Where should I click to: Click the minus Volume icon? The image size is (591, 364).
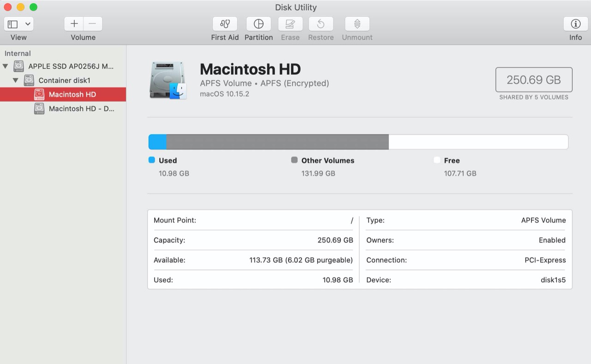point(92,23)
